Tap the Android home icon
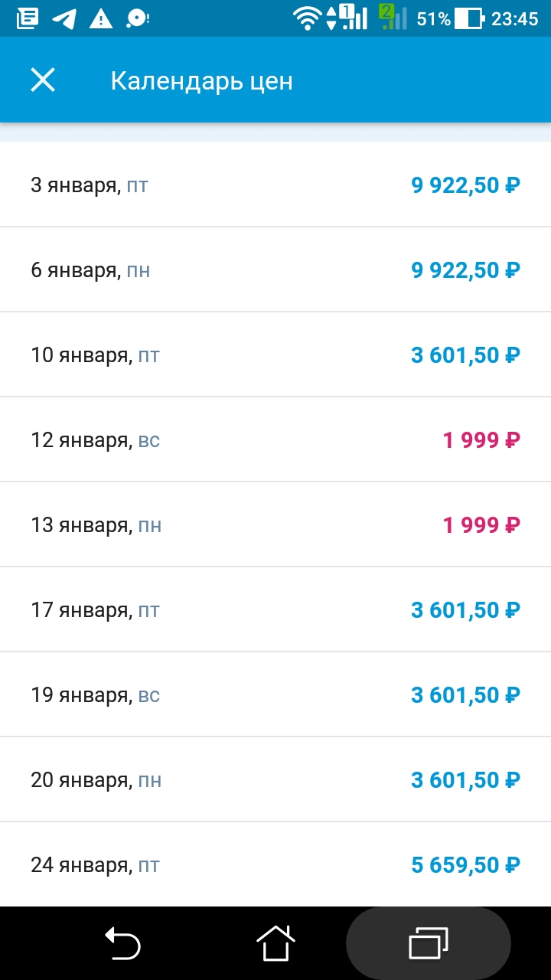This screenshot has width=551, height=980. [x=275, y=942]
